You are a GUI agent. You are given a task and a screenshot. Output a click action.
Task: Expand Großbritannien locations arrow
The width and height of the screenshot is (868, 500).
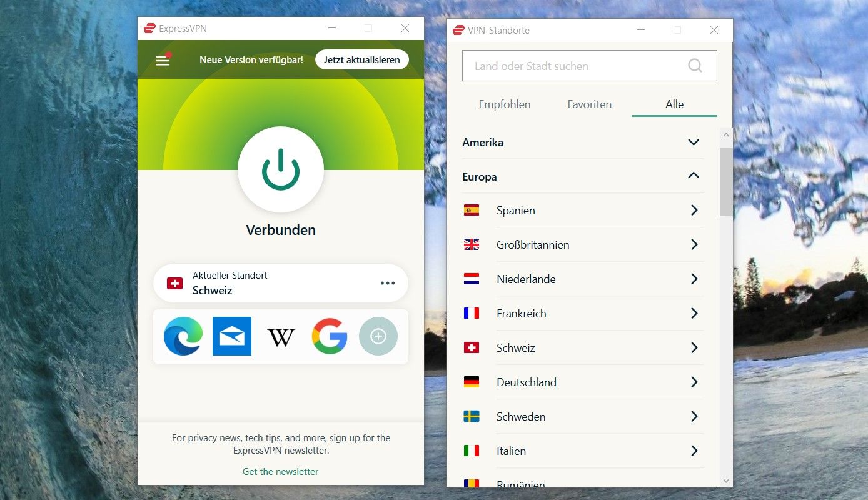click(694, 245)
